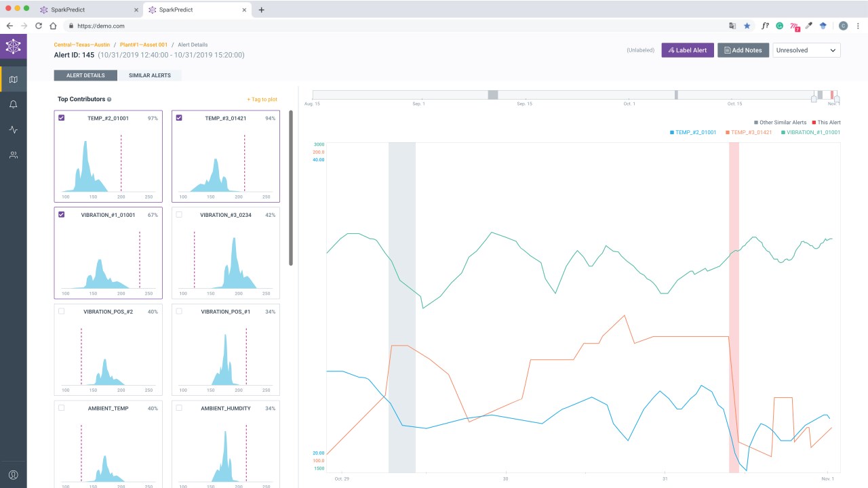Click the Add Notes button
868x488 pixels.
(x=743, y=50)
